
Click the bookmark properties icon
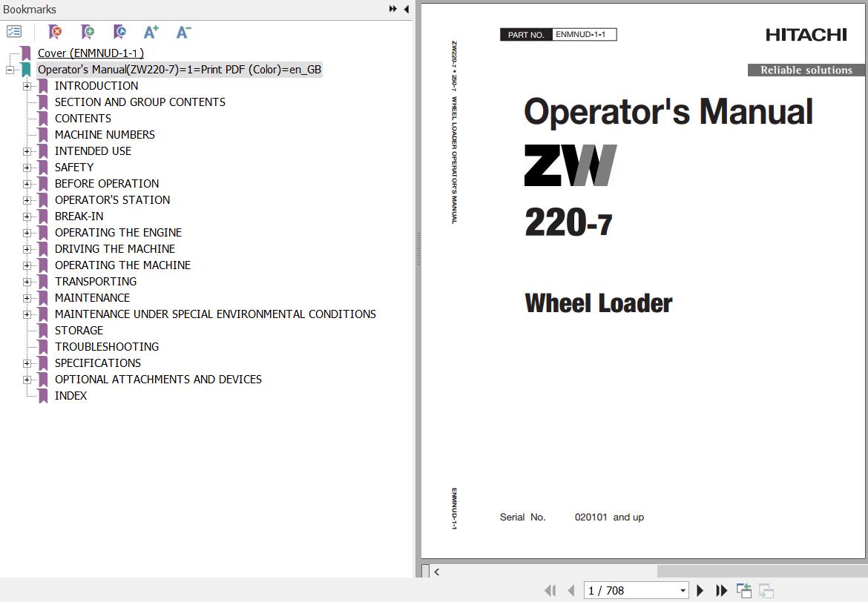119,32
